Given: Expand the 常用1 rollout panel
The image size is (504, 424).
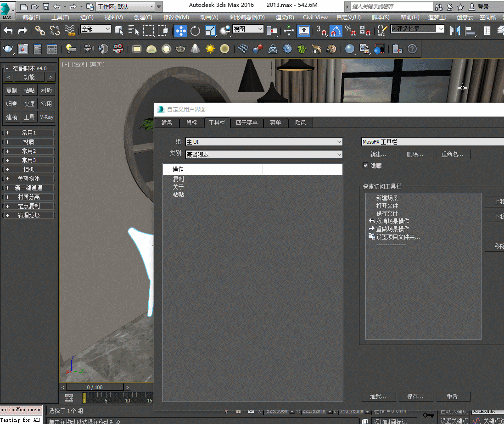Looking at the screenshot, I should point(29,132).
